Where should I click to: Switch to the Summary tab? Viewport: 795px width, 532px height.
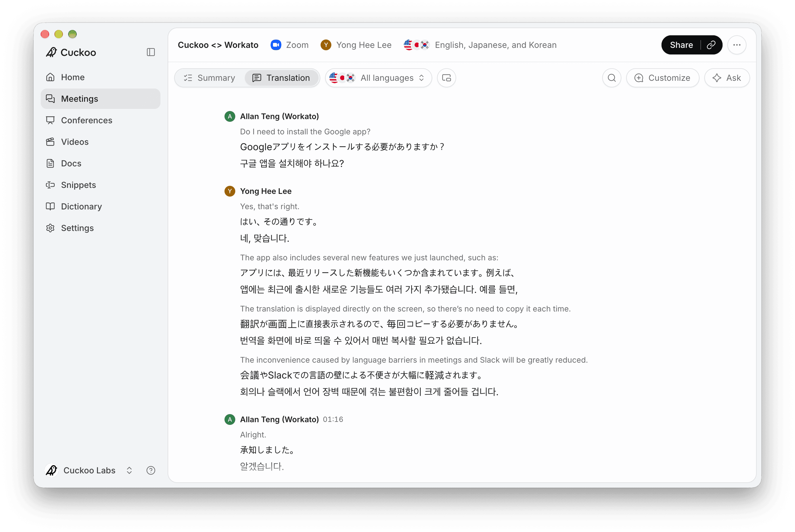click(x=210, y=78)
